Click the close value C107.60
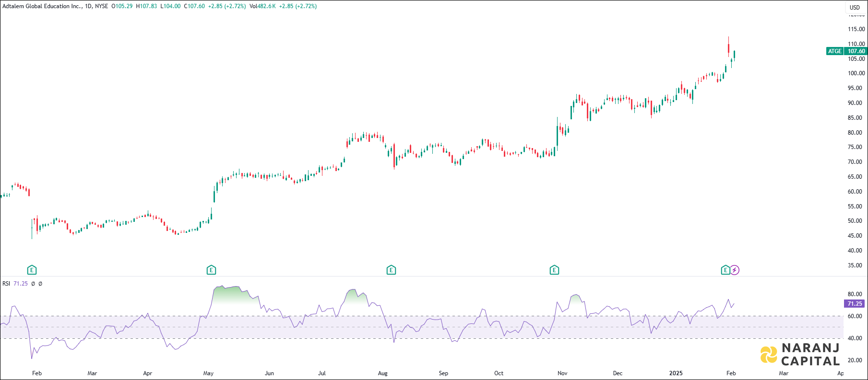 194,6
